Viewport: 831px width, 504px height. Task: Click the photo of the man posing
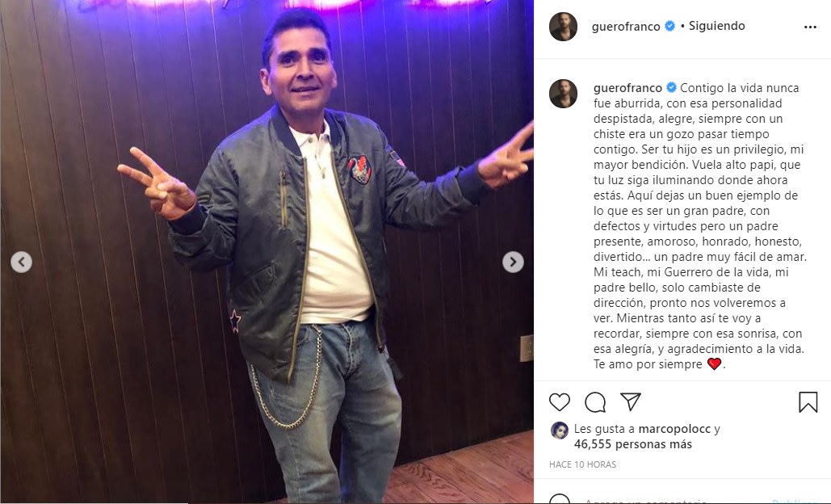pyautogui.click(x=267, y=252)
